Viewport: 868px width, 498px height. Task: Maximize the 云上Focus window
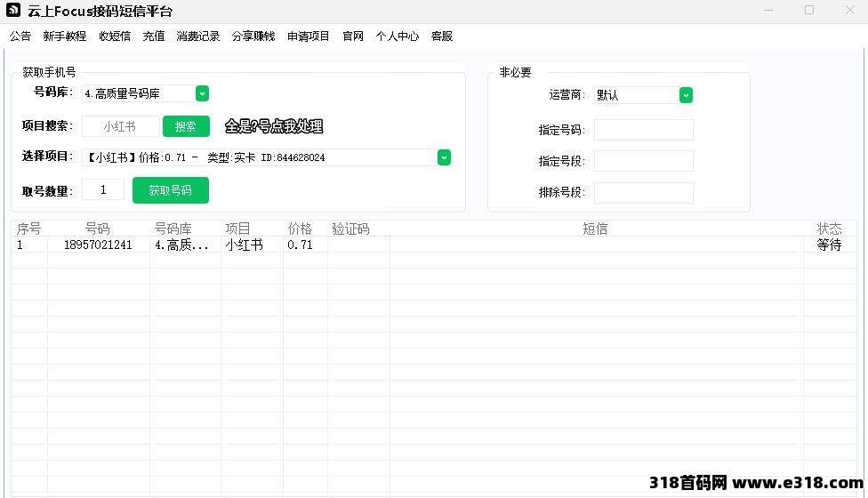point(809,10)
